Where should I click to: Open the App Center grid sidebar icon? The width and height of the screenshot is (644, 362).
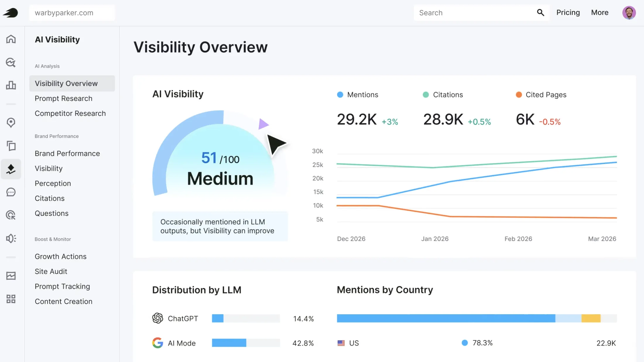click(x=11, y=299)
